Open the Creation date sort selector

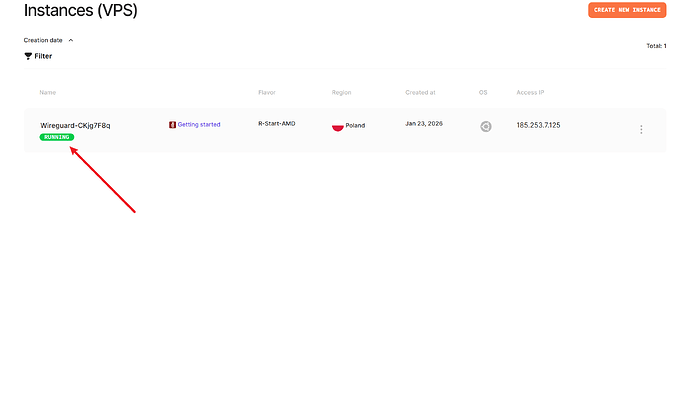(x=43, y=40)
